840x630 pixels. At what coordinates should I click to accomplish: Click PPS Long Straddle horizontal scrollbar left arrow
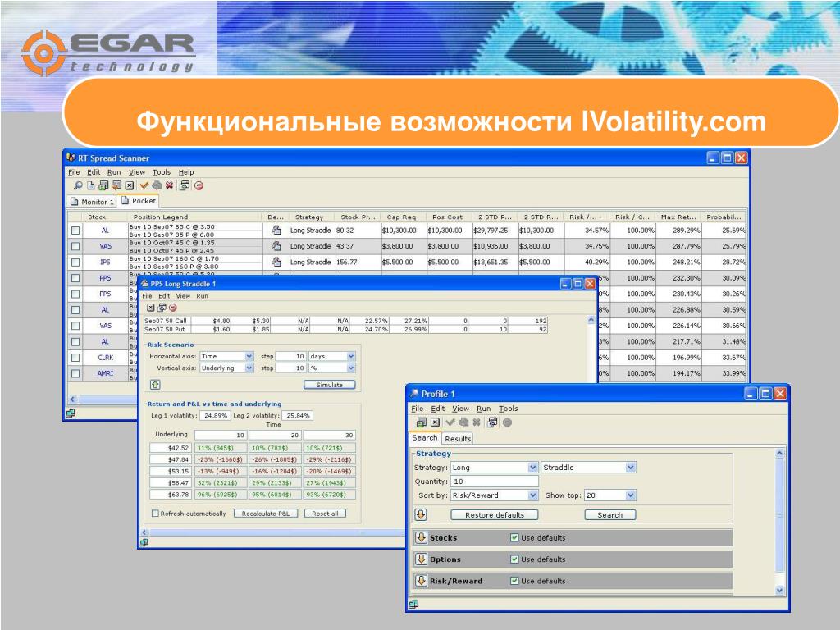(x=144, y=532)
